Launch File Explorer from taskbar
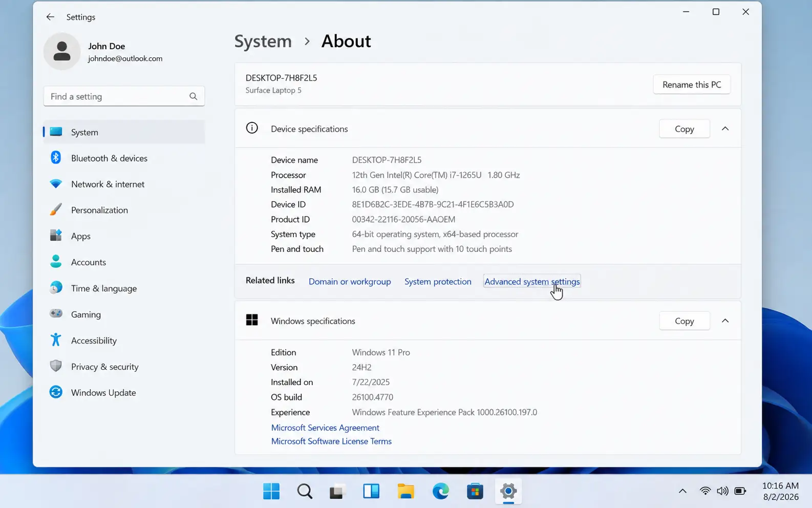Viewport: 812px width, 508px height. [406, 491]
